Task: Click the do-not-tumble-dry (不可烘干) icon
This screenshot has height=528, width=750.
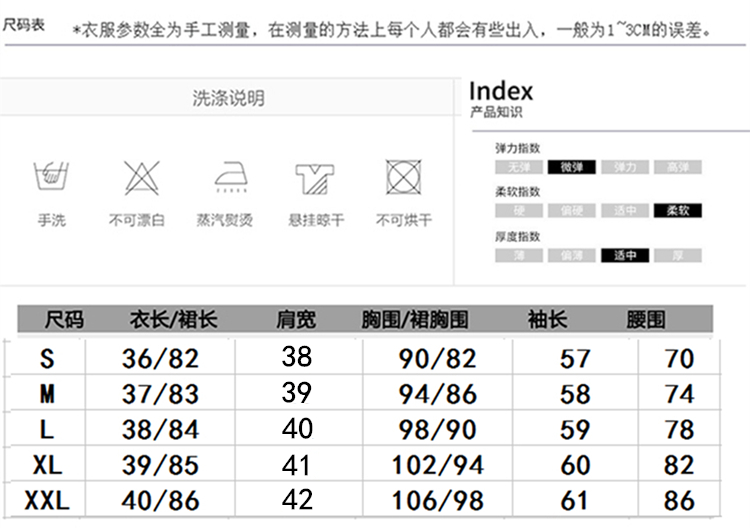Action: coord(403,177)
